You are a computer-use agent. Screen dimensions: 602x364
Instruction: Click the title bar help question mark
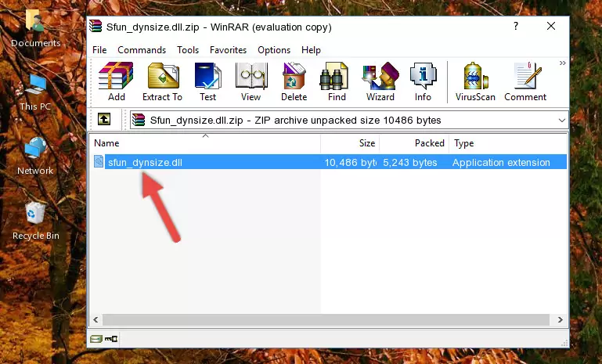pyautogui.click(x=516, y=26)
